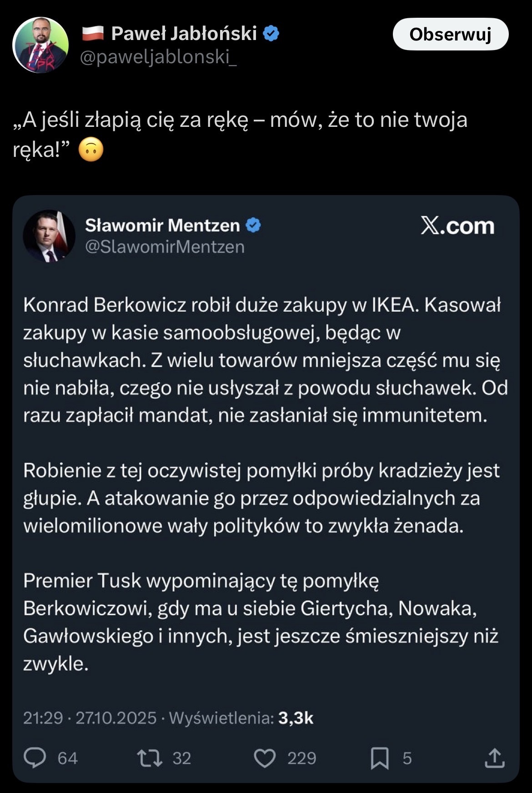Tap the reply speech bubble icon

35,758
